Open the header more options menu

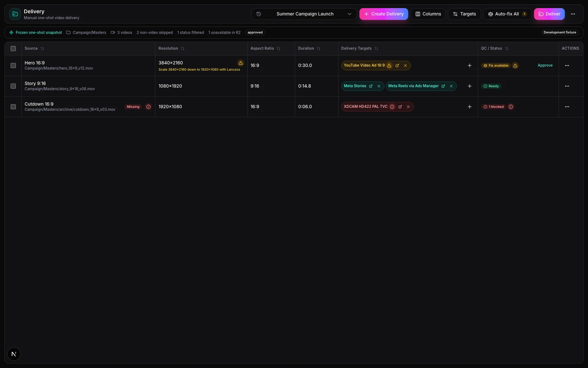coord(573,14)
